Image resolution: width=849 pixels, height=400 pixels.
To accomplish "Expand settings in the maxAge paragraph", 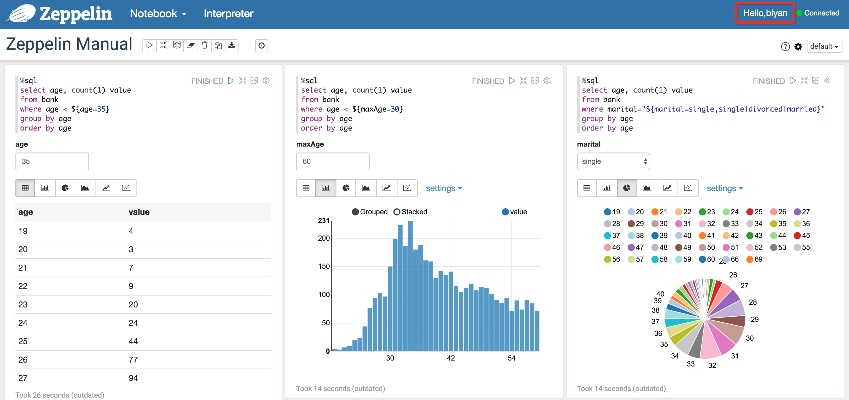I will point(446,187).
